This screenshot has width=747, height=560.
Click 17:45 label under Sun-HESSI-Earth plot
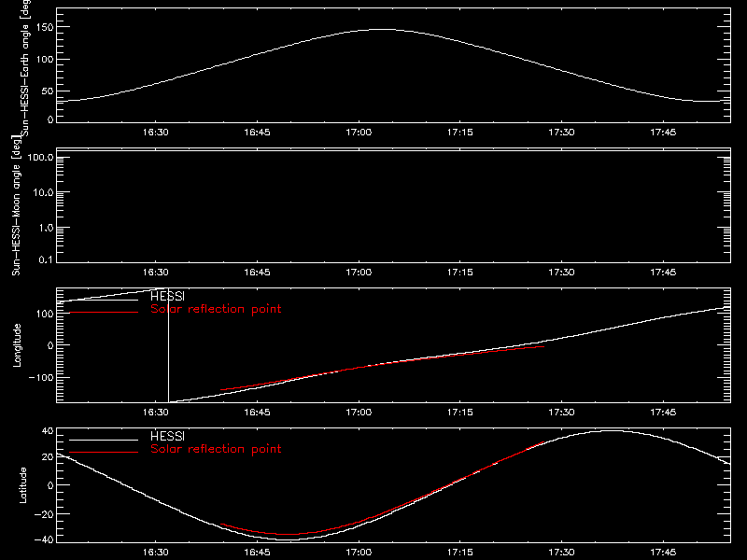[x=663, y=133]
